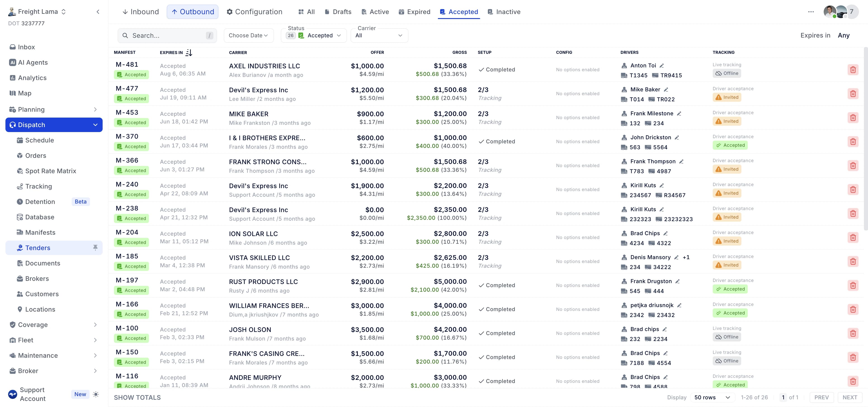Open Spot Rate Matrix page
The height and width of the screenshot is (407, 868).
54,171
